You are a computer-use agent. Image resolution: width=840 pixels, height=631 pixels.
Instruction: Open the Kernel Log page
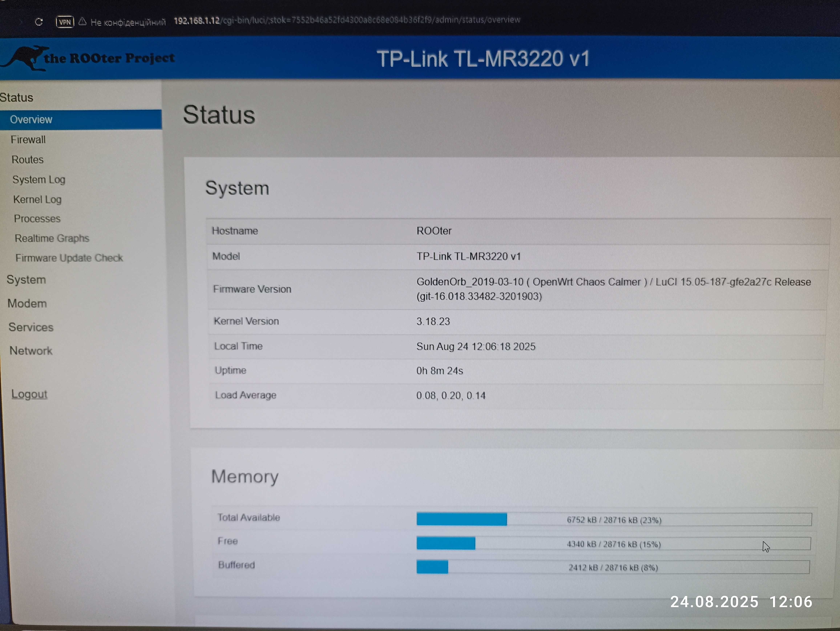coord(37,199)
